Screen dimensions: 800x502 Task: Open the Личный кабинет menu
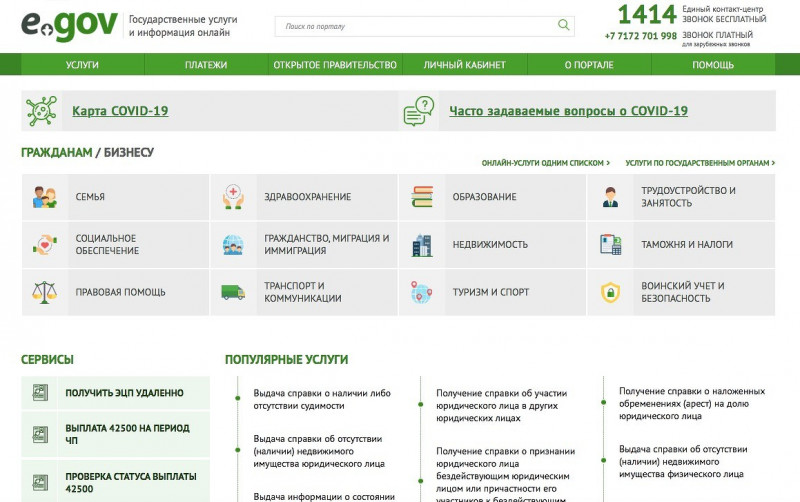(464, 65)
